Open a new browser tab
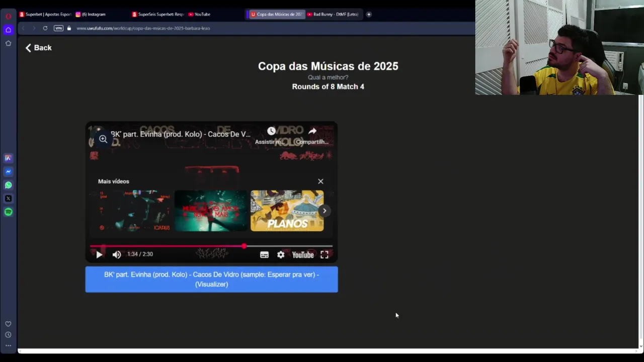 (369, 15)
